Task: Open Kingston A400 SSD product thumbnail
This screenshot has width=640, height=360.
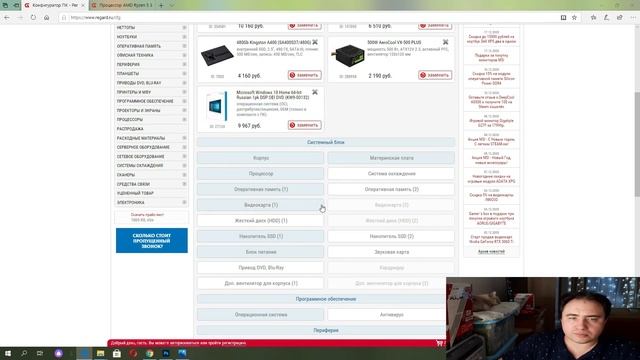Action: pyautogui.click(x=217, y=56)
